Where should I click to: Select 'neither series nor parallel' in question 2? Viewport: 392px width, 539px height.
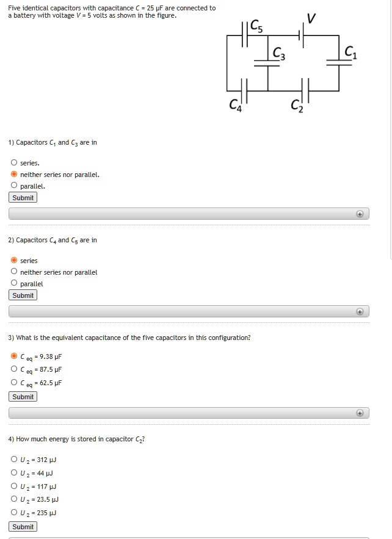tap(13, 272)
